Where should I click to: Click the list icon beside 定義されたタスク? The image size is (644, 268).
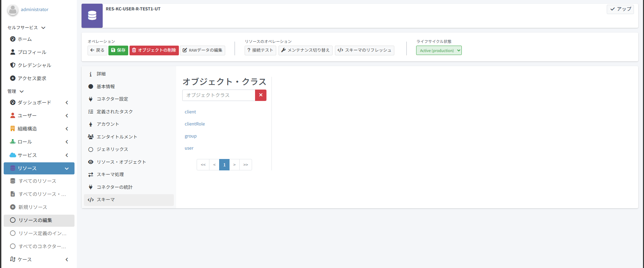click(91, 112)
